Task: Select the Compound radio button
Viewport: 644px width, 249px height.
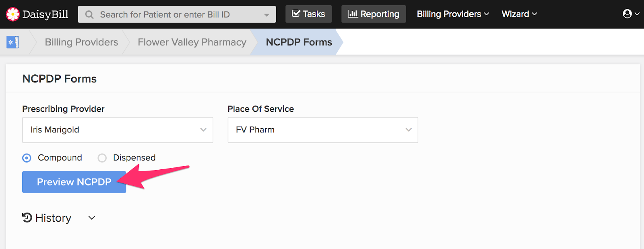Action: pyautogui.click(x=27, y=158)
